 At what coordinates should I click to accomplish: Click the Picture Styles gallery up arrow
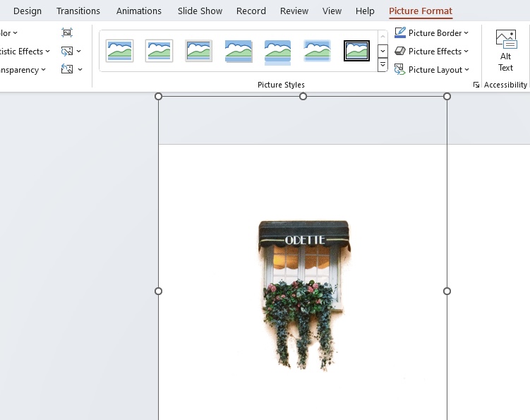[383, 37]
